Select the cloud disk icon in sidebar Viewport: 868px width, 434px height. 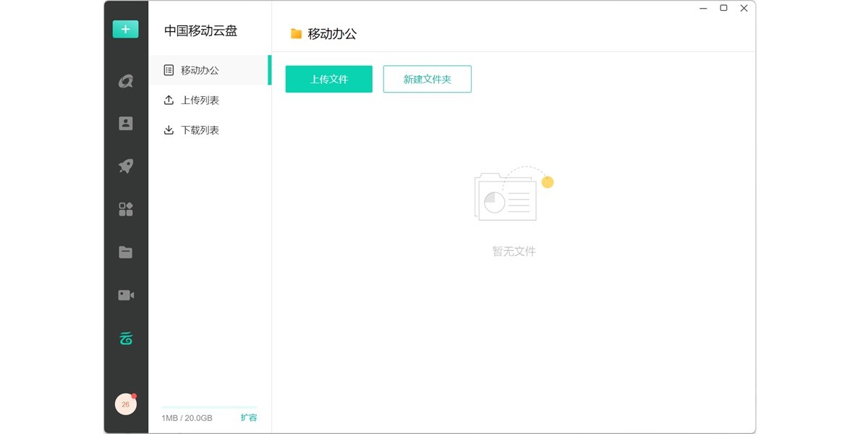(126, 338)
